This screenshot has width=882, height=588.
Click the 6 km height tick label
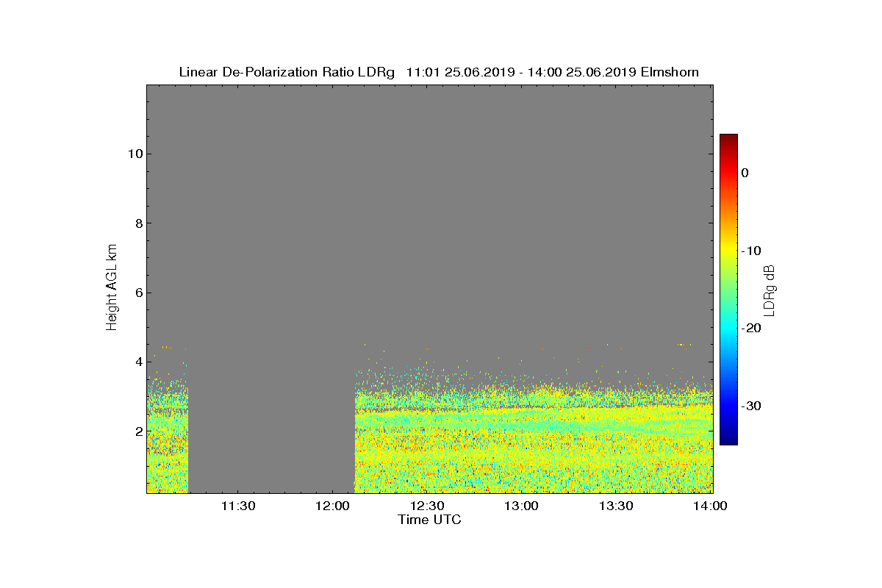tap(138, 293)
